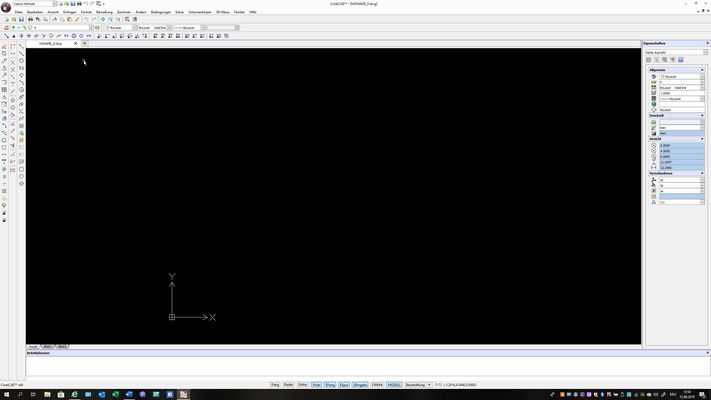711x400 pixels.
Task: Toggle the EFang button in status bar
Action: coord(330,385)
